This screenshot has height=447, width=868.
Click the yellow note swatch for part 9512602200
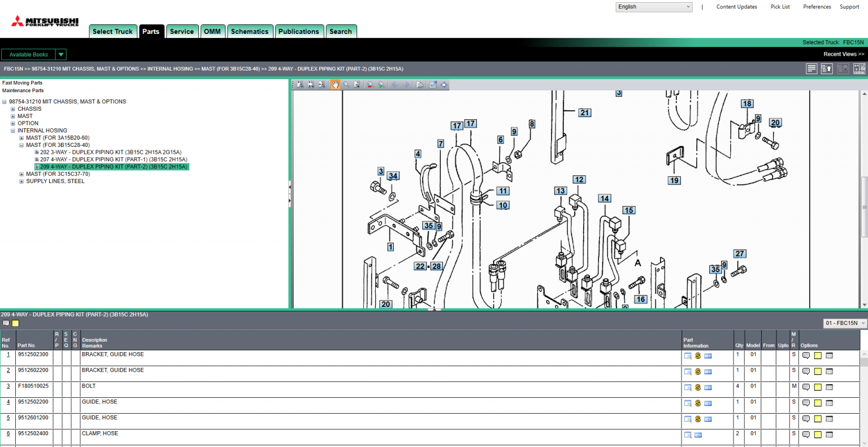(x=818, y=371)
